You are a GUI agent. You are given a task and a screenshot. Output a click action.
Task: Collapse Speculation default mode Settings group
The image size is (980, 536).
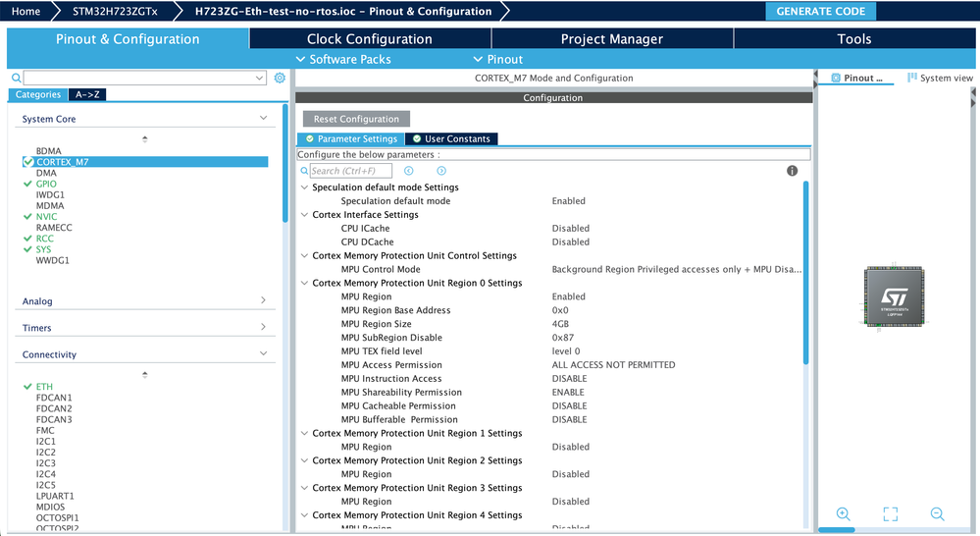coord(304,187)
